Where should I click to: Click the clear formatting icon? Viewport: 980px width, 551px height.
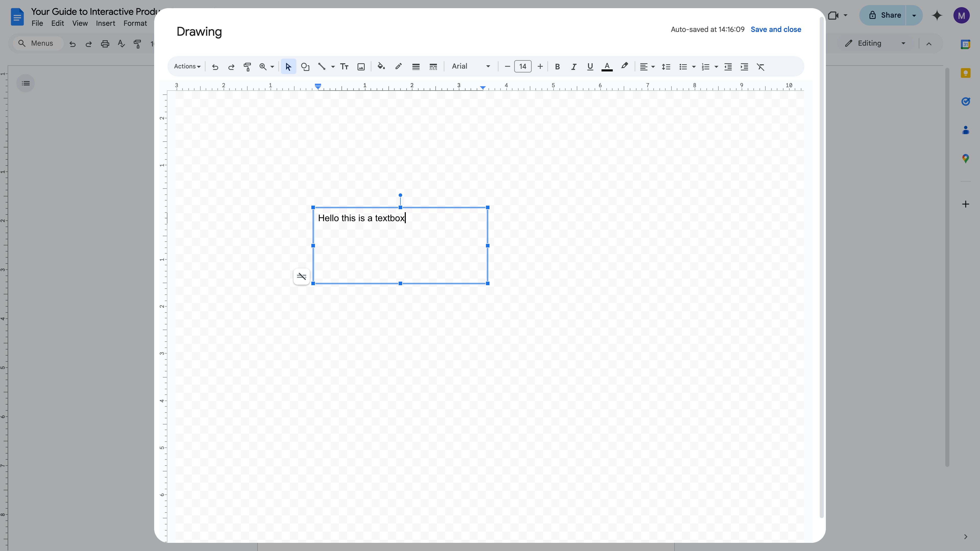click(x=761, y=67)
